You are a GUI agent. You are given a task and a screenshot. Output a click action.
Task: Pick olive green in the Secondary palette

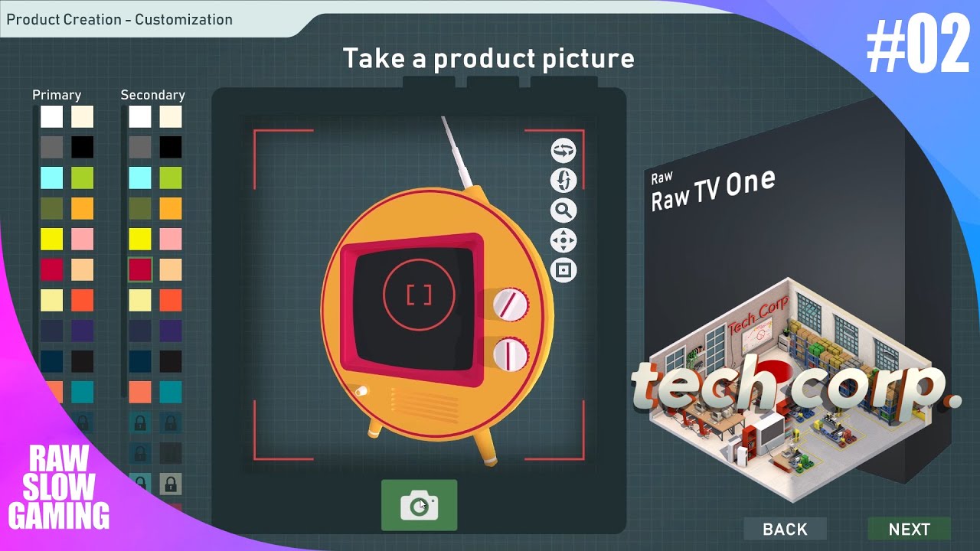[140, 208]
